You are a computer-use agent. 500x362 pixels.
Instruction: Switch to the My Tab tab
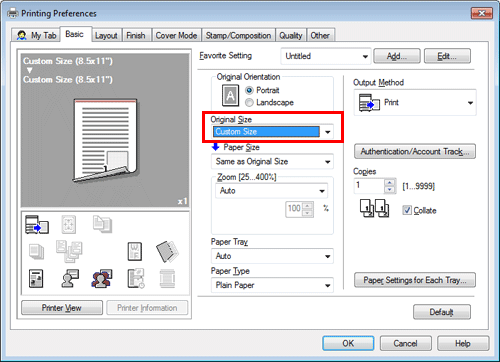pyautogui.click(x=36, y=35)
